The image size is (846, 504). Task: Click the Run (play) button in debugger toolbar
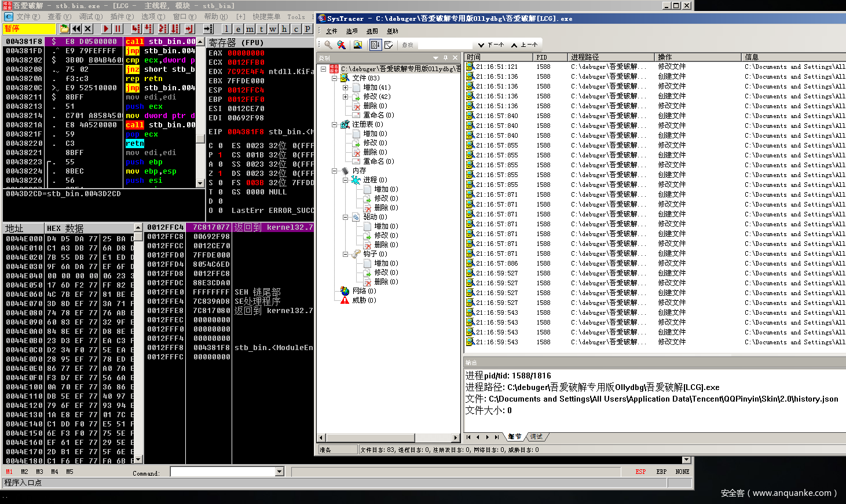[x=105, y=28]
